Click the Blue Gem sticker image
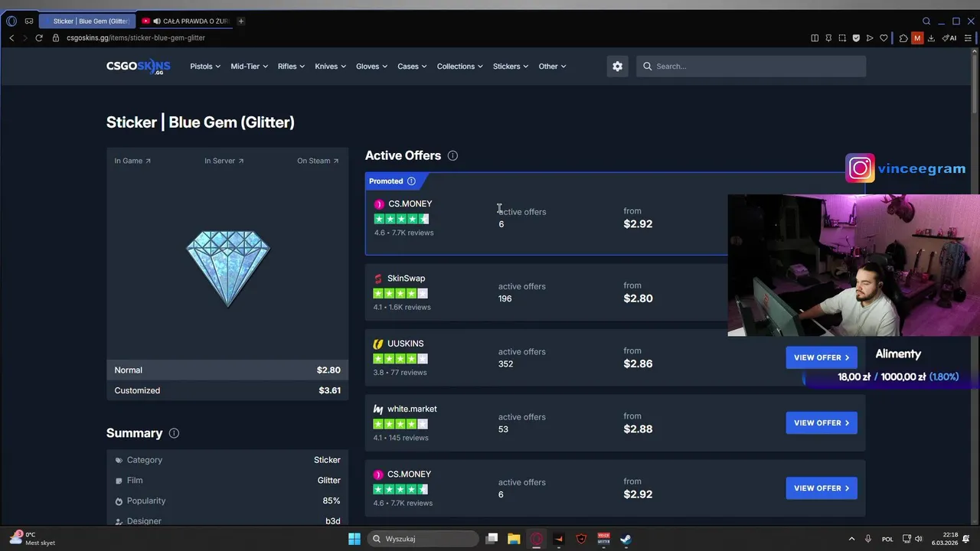 (x=228, y=268)
